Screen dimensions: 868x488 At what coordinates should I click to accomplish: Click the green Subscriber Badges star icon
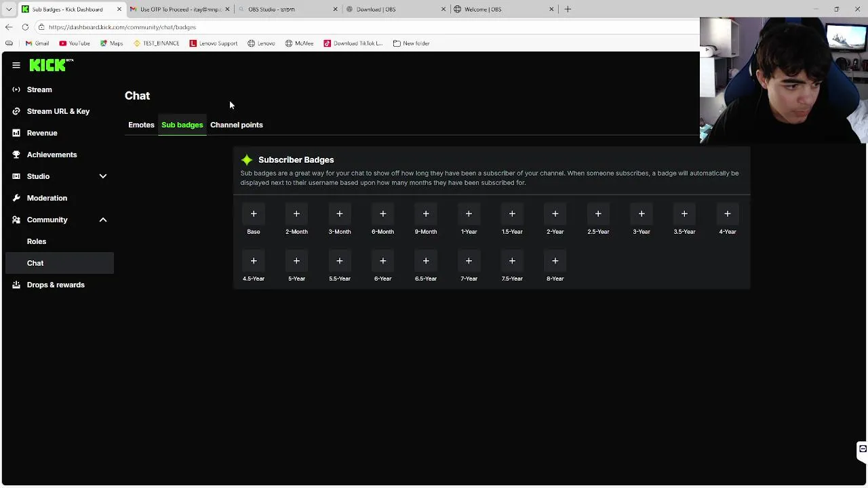pyautogui.click(x=247, y=160)
